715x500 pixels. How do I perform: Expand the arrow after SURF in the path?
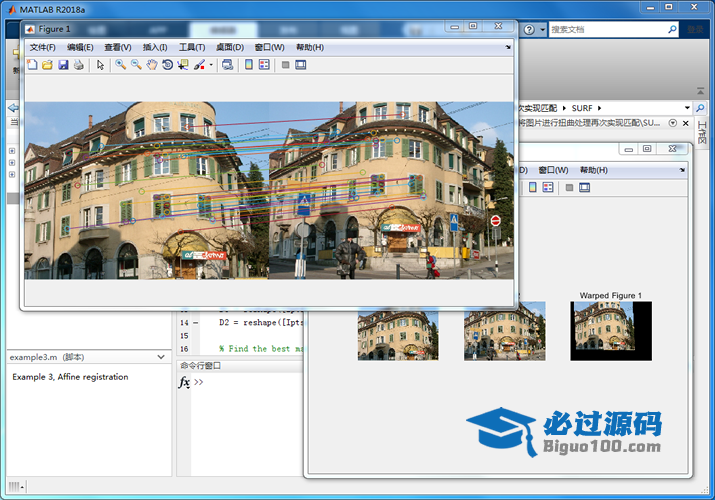(x=600, y=108)
